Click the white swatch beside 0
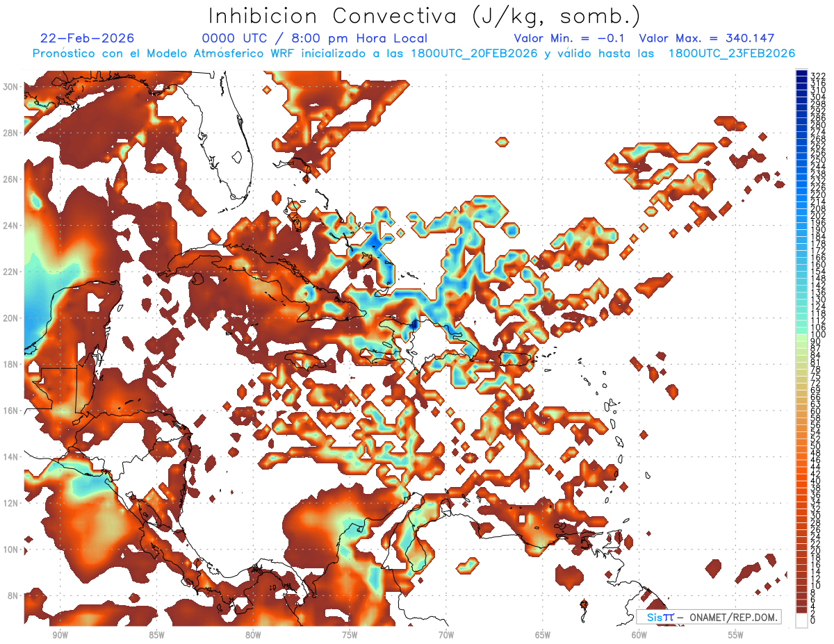The height and width of the screenshot is (644, 834). point(801,620)
